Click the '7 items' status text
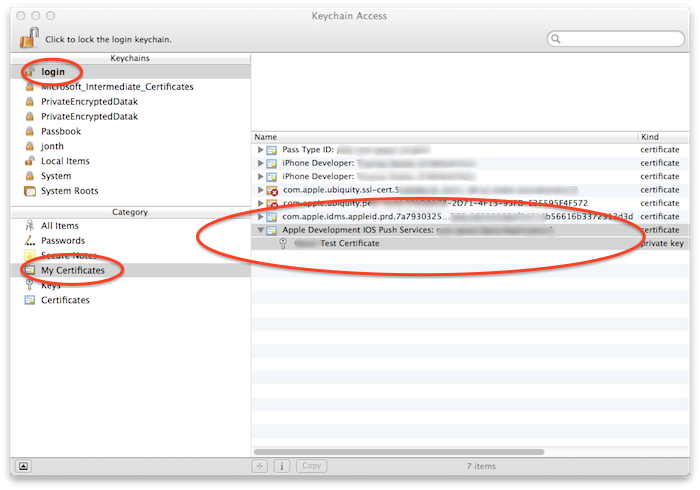Image resolution: width=700 pixels, height=490 pixels. click(481, 466)
